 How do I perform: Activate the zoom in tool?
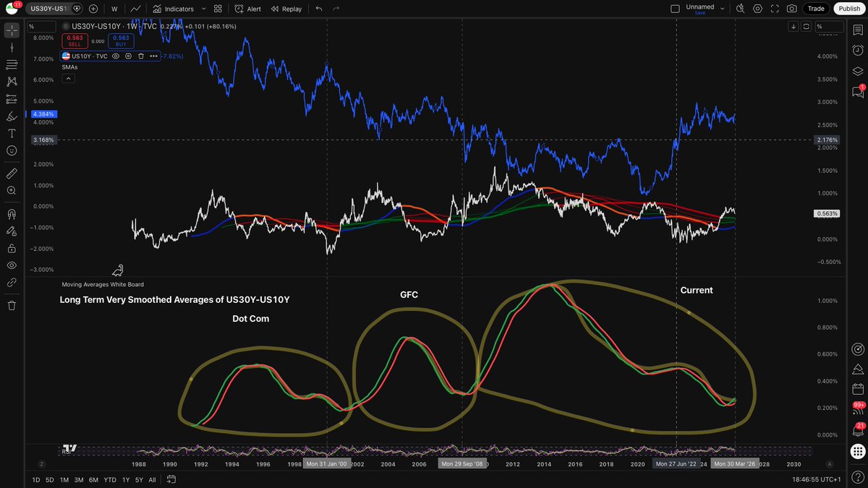pyautogui.click(x=12, y=190)
